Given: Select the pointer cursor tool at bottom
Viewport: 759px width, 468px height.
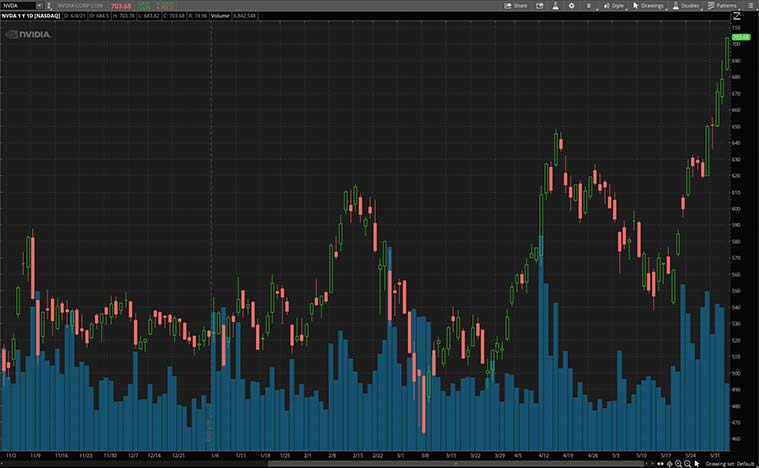Looking at the screenshot, I should [698, 463].
